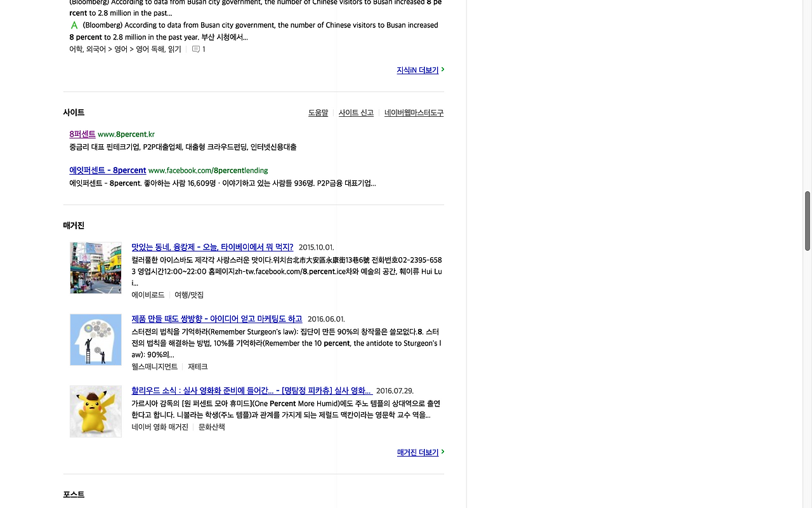
Task: Click the speech bubble comment icon
Action: click(x=195, y=49)
